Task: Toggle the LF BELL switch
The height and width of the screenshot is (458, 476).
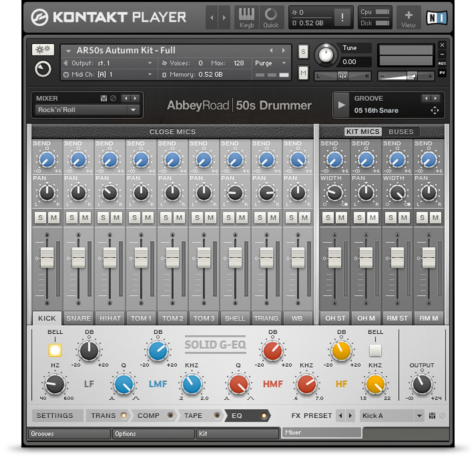Action: pos(55,350)
